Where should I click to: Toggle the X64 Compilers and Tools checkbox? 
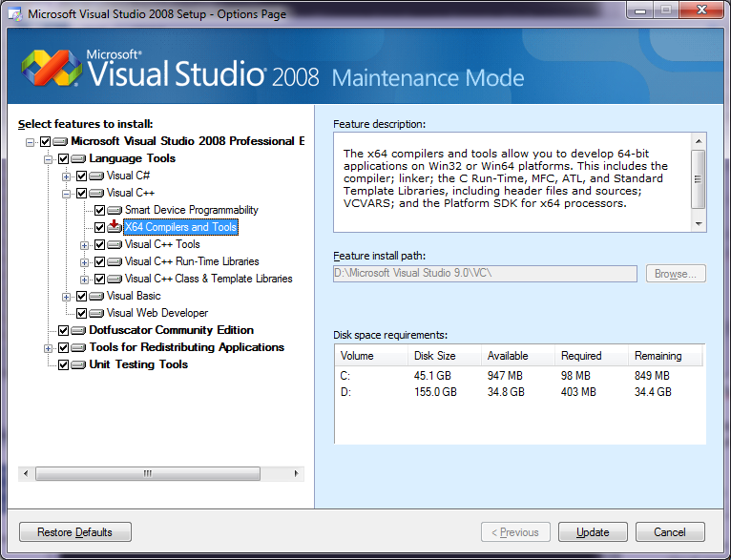(100, 227)
